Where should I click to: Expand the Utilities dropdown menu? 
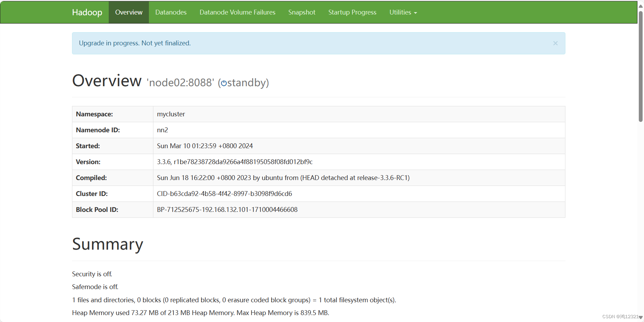(403, 12)
